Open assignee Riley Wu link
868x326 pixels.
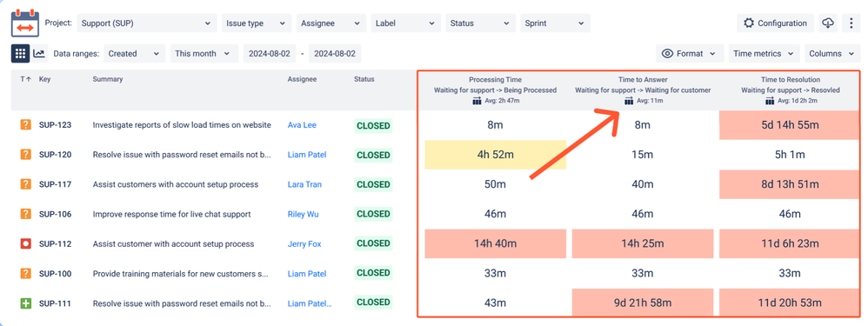pos(303,214)
